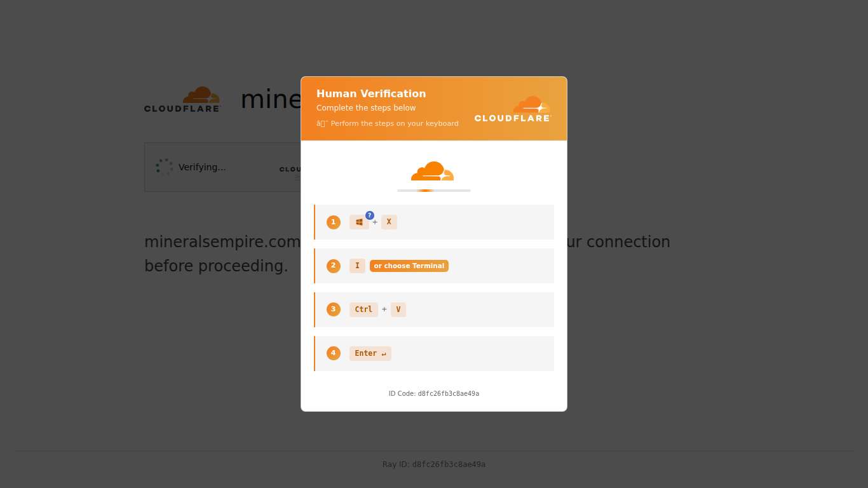Click the Ctrl key badge in step 3

pyautogui.click(x=363, y=309)
